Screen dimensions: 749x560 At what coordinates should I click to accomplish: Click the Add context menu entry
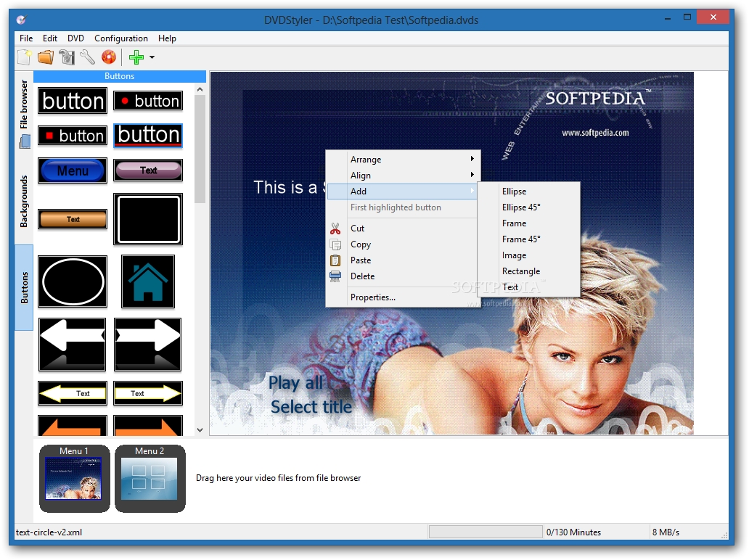point(403,192)
